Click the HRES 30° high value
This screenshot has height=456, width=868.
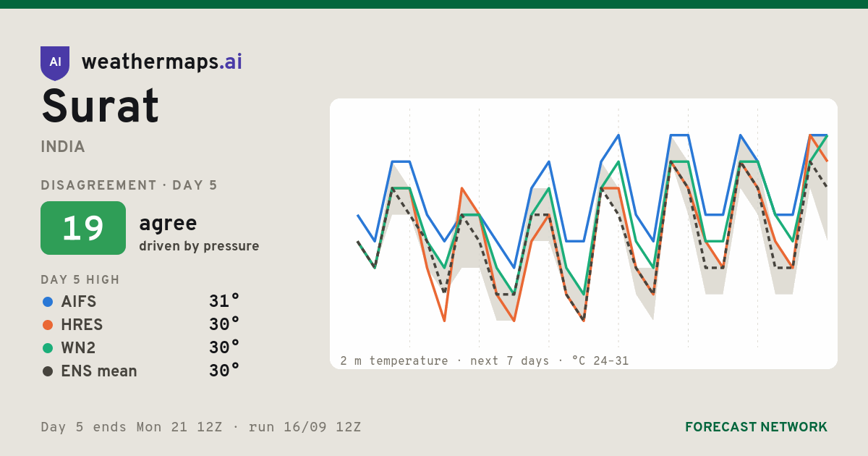coord(224,324)
